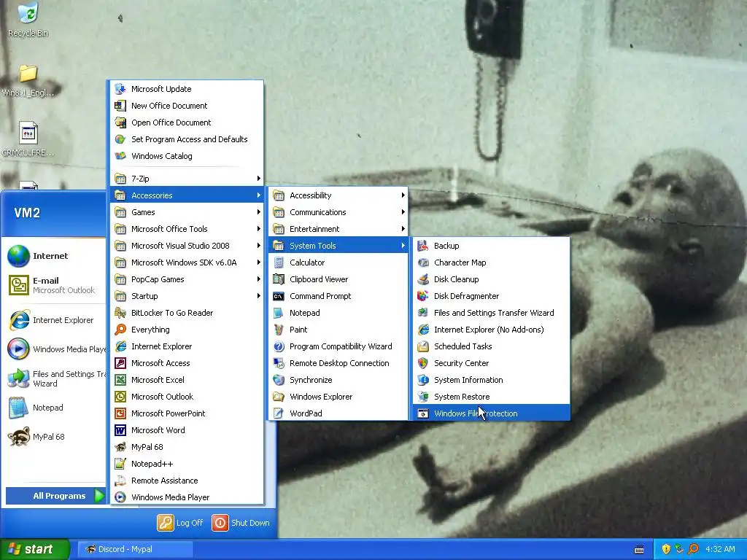This screenshot has height=560, width=747.
Task: Open BitLocker To Go Reader icon
Action: click(120, 313)
